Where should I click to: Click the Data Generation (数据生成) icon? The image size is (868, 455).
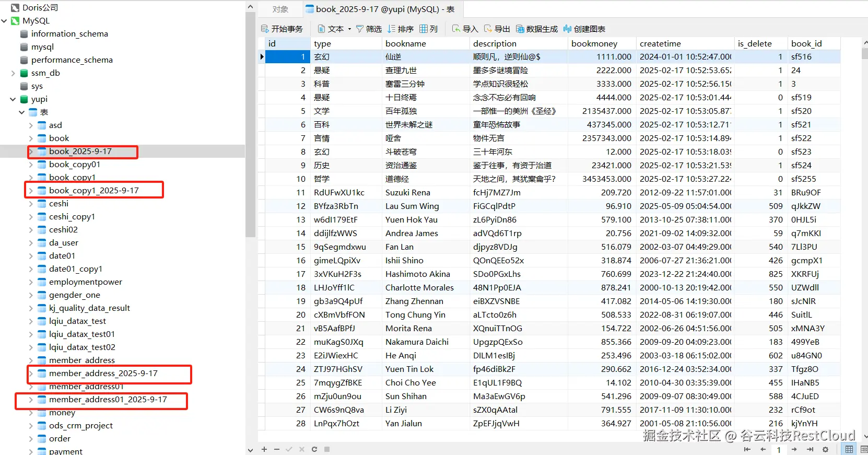[520, 29]
